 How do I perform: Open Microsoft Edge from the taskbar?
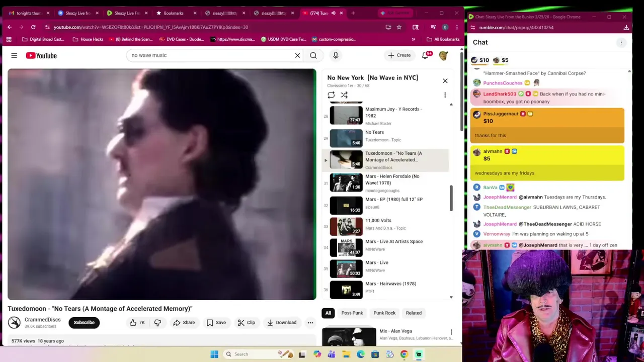pyautogui.click(x=361, y=354)
